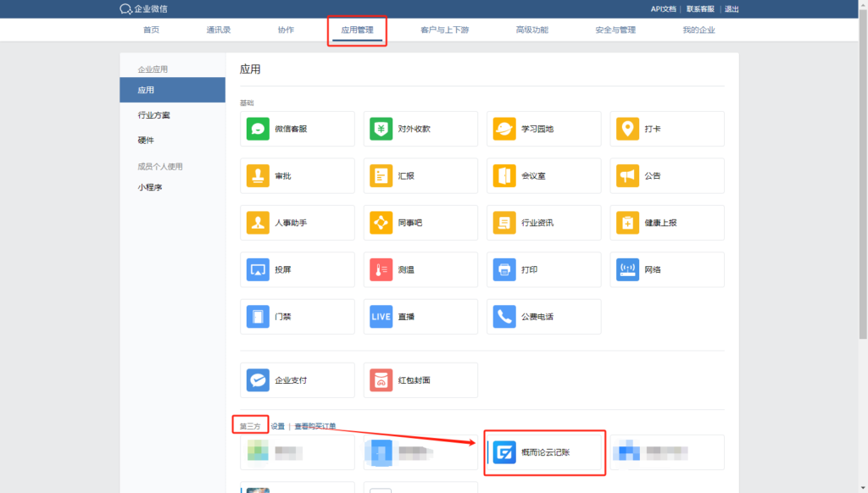Click the 联系客服 link
The width and height of the screenshot is (868, 493).
click(x=700, y=8)
